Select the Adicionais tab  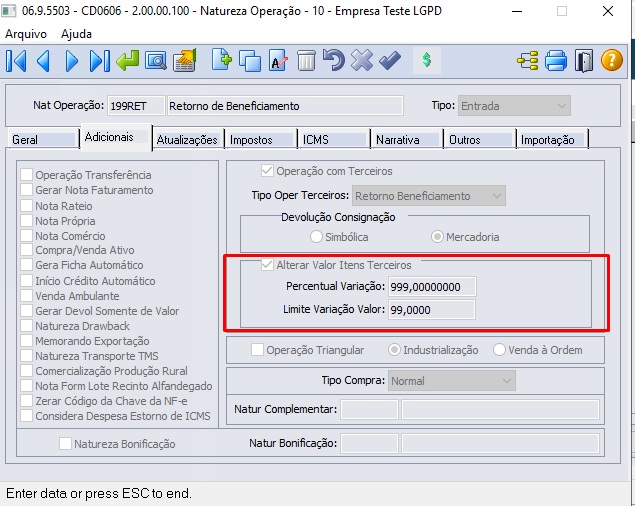click(x=117, y=138)
